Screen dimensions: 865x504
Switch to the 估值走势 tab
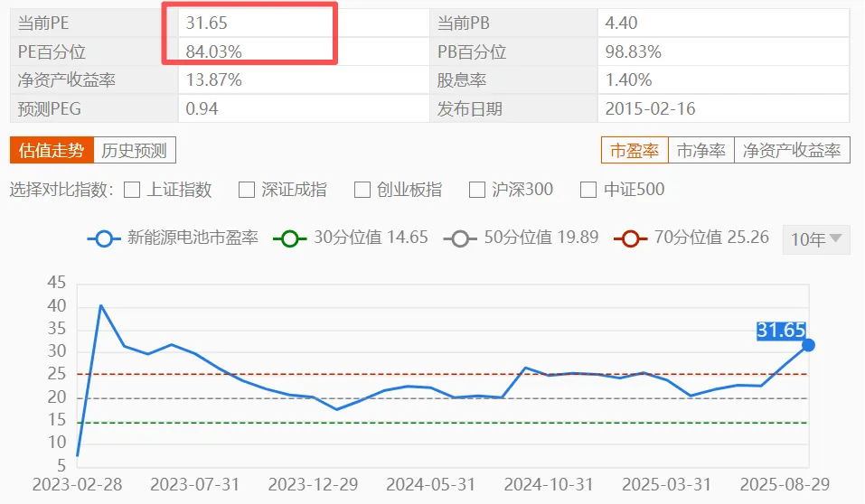tap(51, 150)
